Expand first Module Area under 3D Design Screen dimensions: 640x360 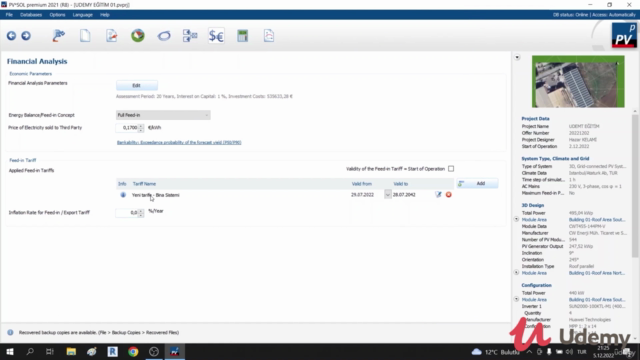point(516,219)
